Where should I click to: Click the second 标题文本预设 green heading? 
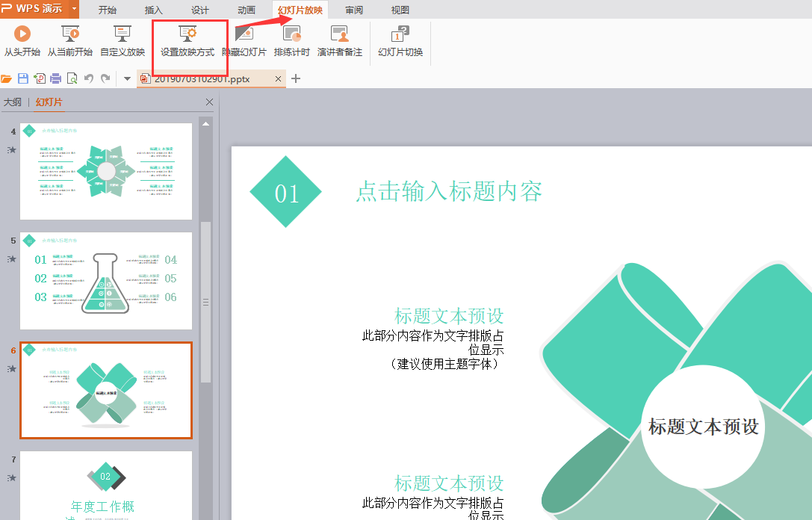(x=449, y=483)
